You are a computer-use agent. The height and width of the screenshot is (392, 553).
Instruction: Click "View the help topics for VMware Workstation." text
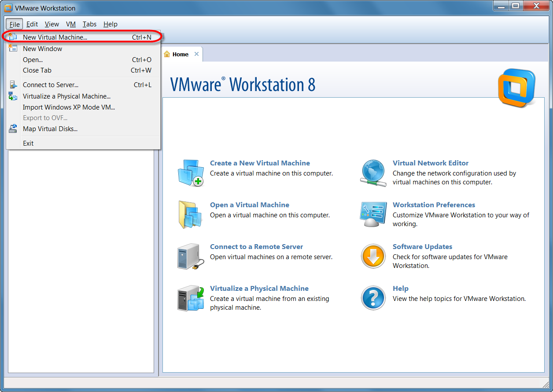point(459,299)
